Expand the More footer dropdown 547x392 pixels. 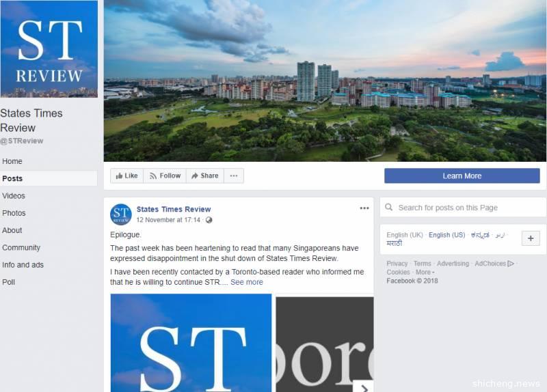point(425,272)
